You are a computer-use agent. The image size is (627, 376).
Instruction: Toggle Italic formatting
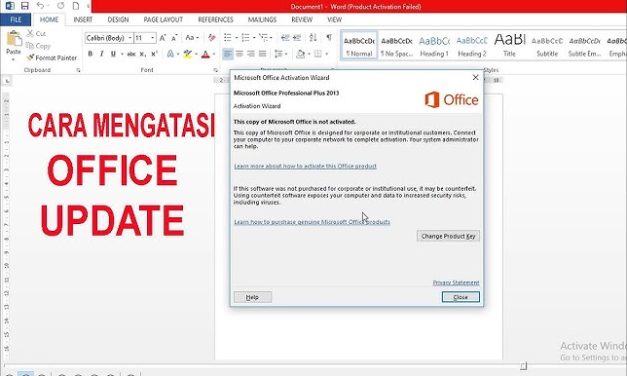point(102,54)
